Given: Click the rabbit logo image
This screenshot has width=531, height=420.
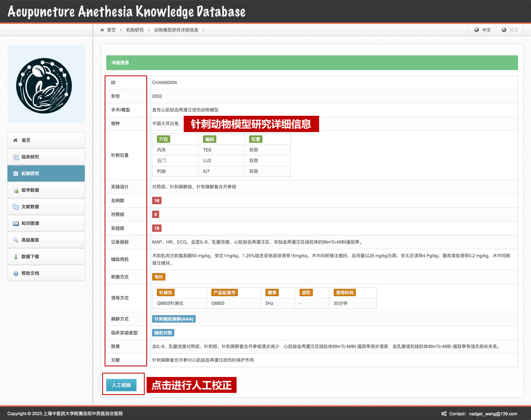Looking at the screenshot, I should pyautogui.click(x=44, y=86).
